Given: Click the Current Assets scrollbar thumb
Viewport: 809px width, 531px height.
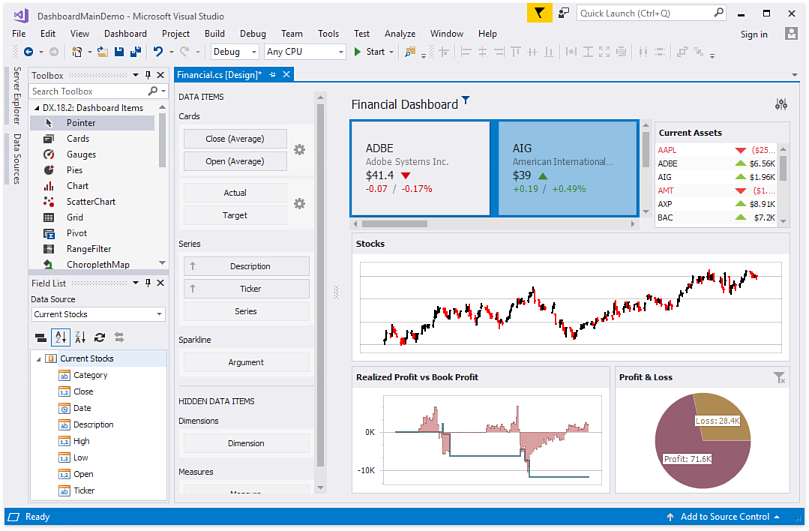Looking at the screenshot, I should coord(783,168).
